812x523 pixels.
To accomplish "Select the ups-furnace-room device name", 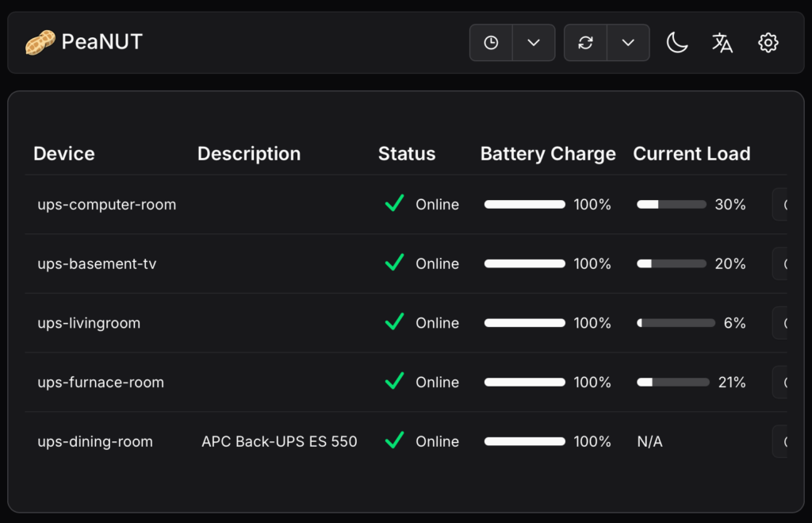I will click(x=101, y=382).
